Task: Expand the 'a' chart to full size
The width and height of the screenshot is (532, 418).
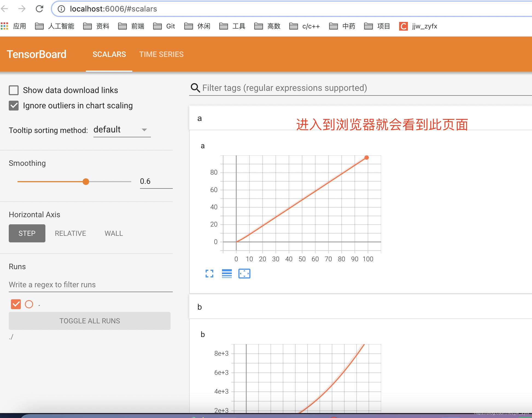Action: pyautogui.click(x=209, y=274)
